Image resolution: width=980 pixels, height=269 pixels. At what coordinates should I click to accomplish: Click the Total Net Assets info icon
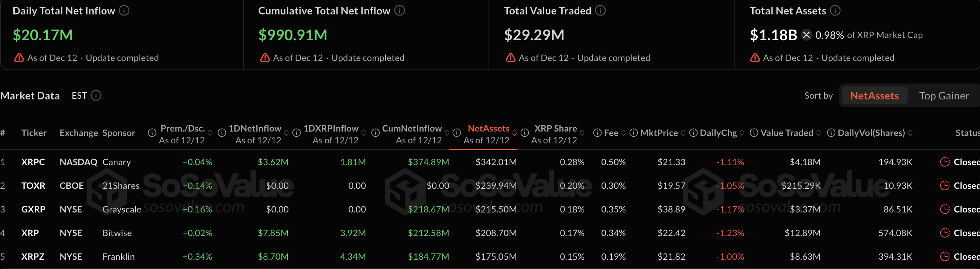[x=835, y=11]
